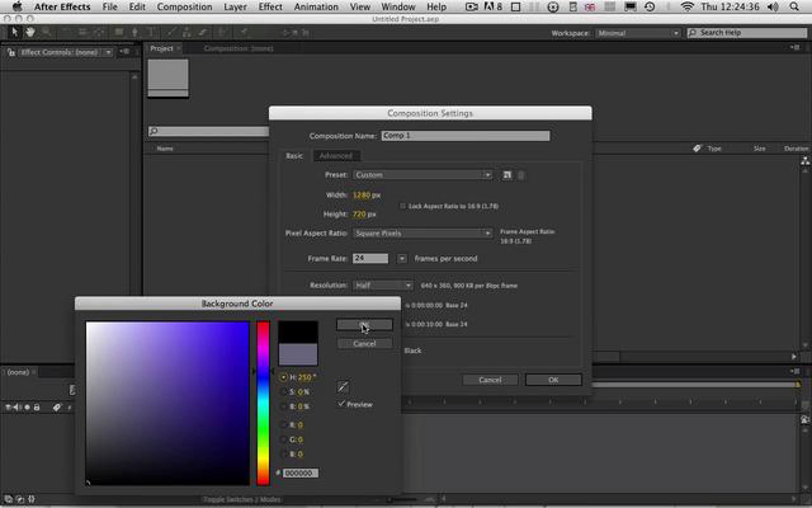Click the save preset icon beside Preset
The image size is (812, 508).
click(507, 175)
